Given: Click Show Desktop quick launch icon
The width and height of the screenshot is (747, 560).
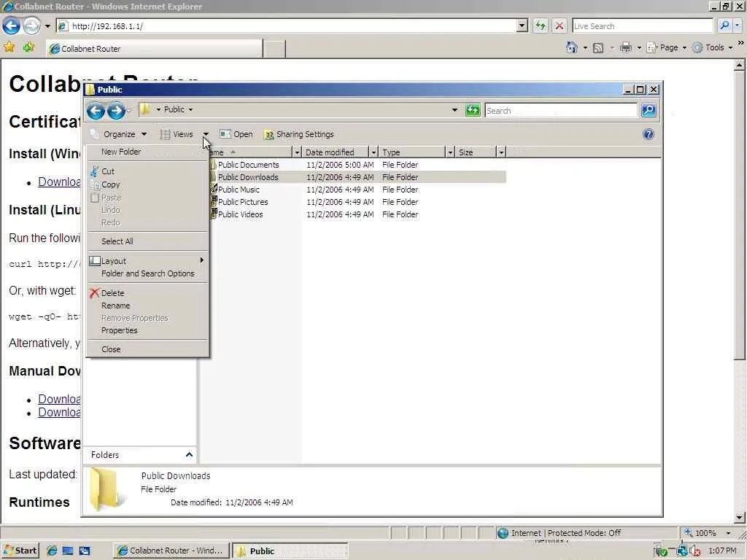Looking at the screenshot, I should (x=68, y=551).
